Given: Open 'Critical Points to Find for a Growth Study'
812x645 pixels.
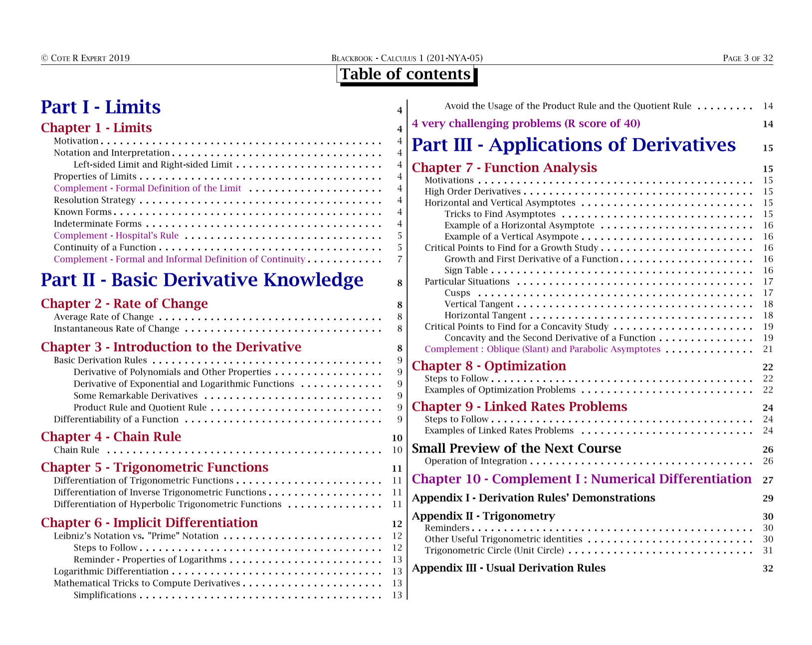Looking at the screenshot, I should click(x=511, y=248).
